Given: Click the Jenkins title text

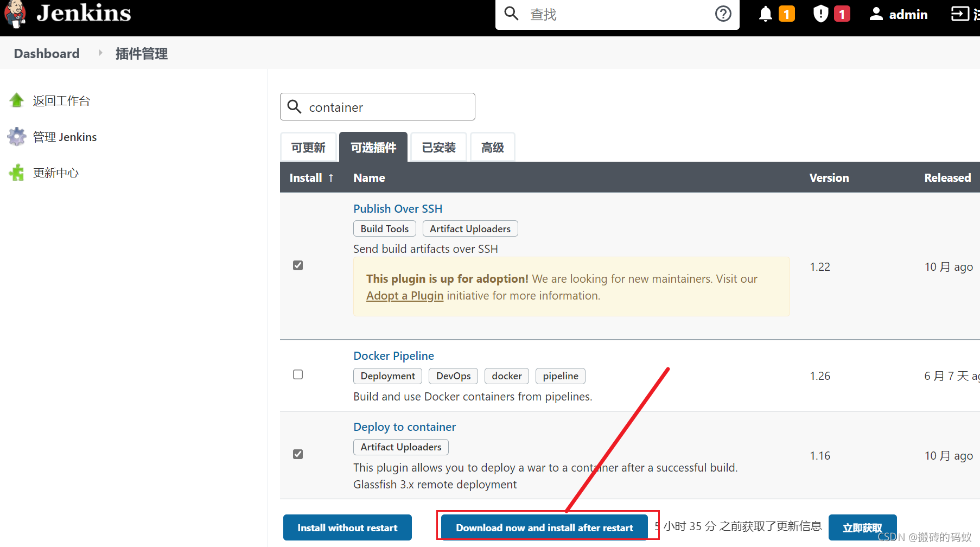Looking at the screenshot, I should pyautogui.click(x=84, y=13).
